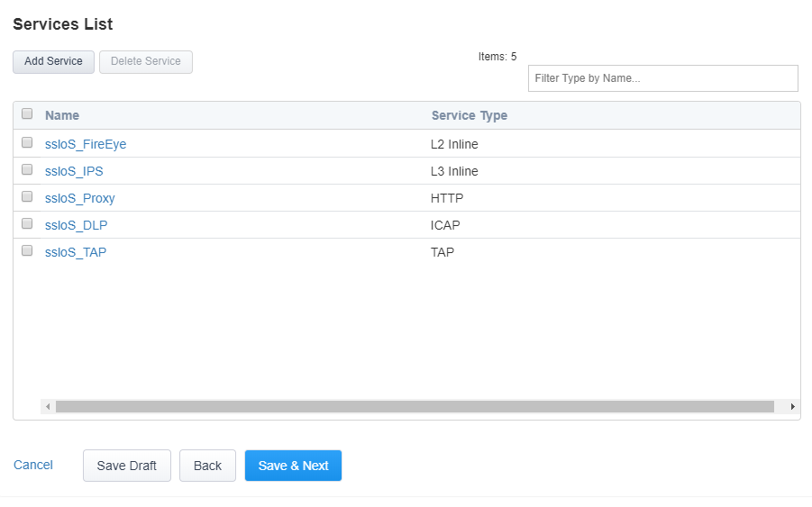Screen dimensions: 812x507
Task: Click the ssloS_Proxy link
Action: tap(79, 198)
